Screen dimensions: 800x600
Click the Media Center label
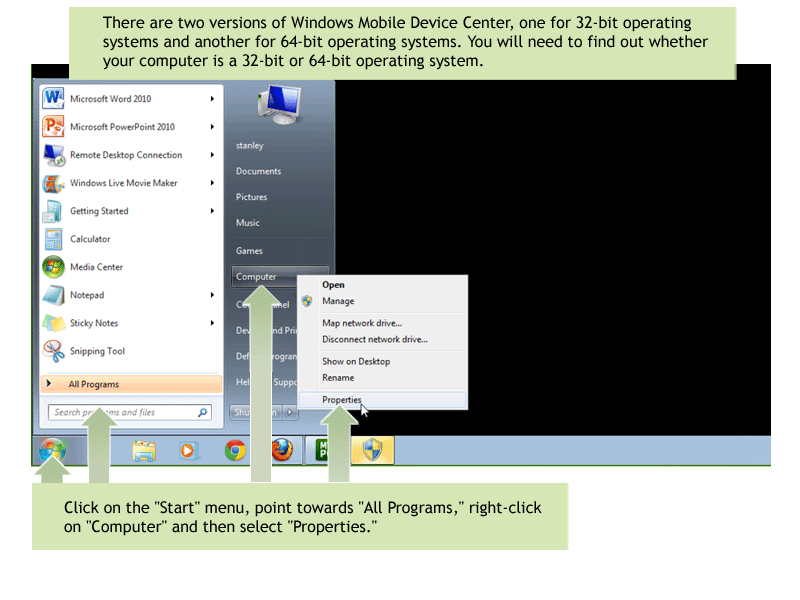pos(96,267)
